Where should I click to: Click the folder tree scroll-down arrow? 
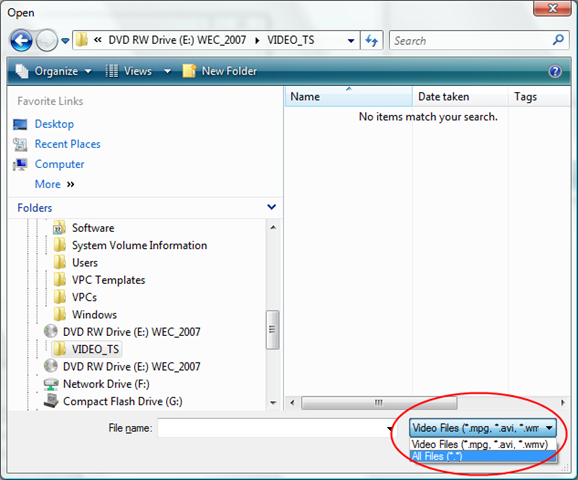[x=273, y=403]
